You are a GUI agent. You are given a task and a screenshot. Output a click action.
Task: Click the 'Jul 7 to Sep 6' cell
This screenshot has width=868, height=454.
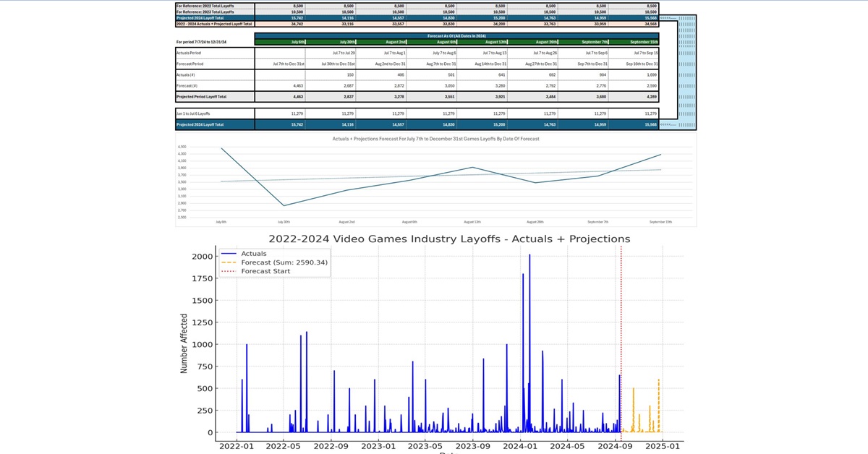(597, 53)
